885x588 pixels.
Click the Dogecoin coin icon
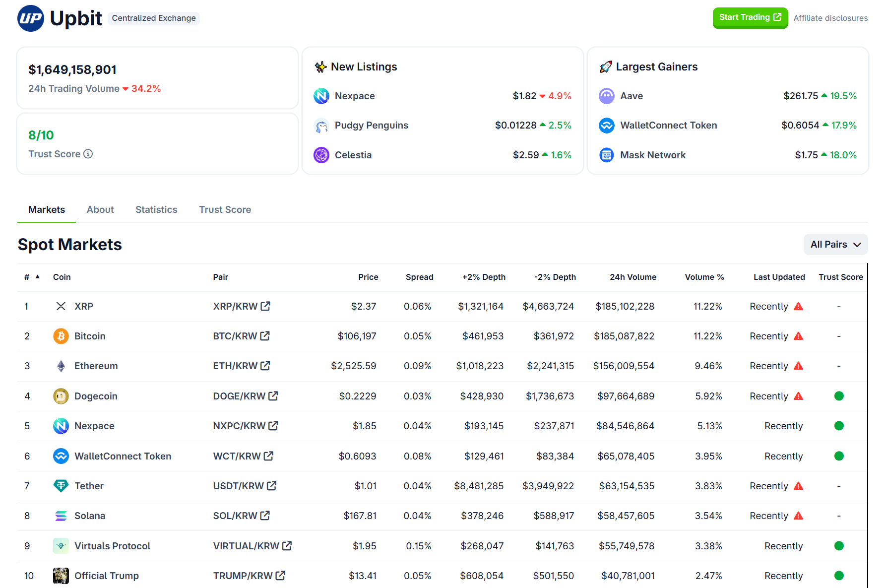click(61, 396)
